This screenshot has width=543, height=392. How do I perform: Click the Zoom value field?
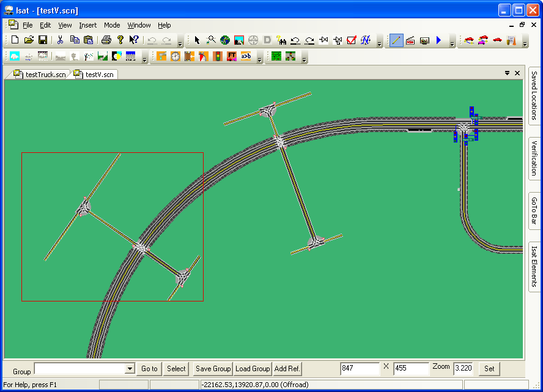coord(463,369)
